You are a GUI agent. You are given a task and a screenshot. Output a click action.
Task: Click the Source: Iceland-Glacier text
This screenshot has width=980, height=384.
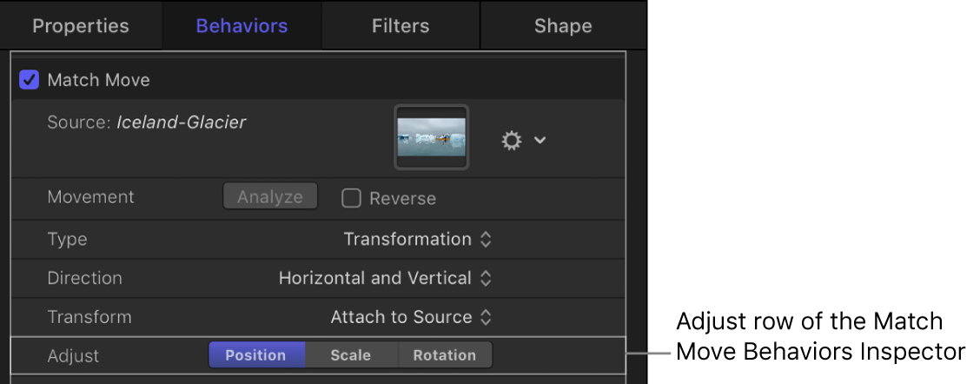tap(146, 123)
